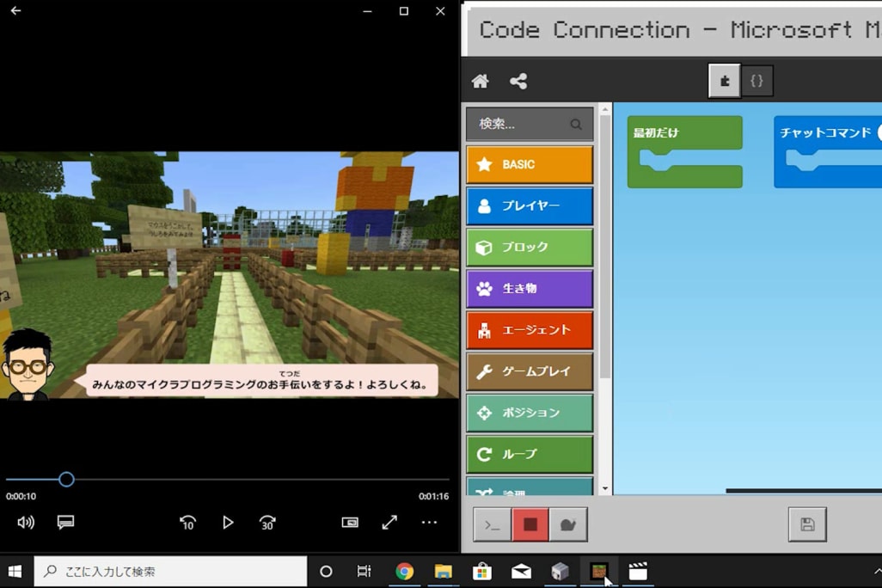Open the ゲームプレイ category
Image resolution: width=882 pixels, height=588 pixels.
click(x=530, y=371)
